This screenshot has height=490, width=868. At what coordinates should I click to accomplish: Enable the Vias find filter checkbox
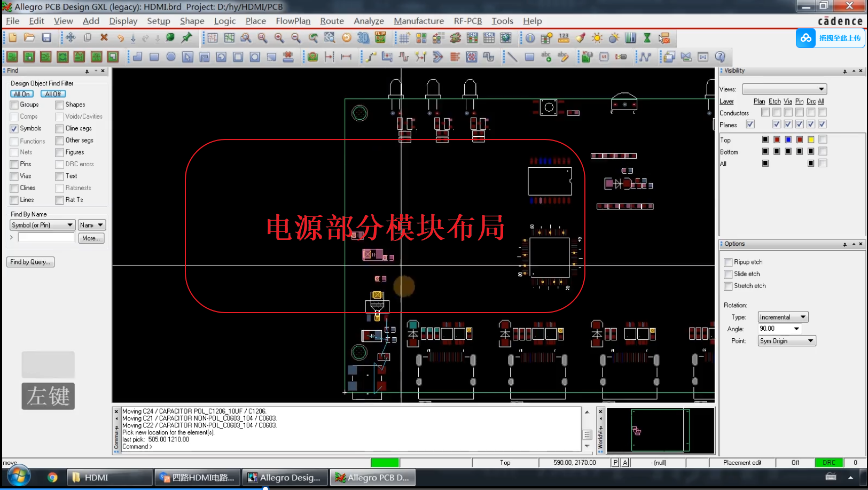pyautogui.click(x=14, y=176)
